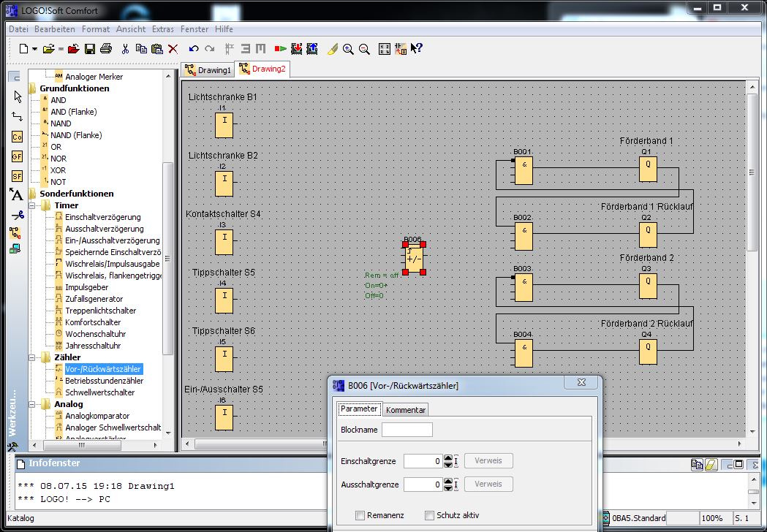Click the context help arrow icon
The image size is (767, 532).
[x=417, y=49]
